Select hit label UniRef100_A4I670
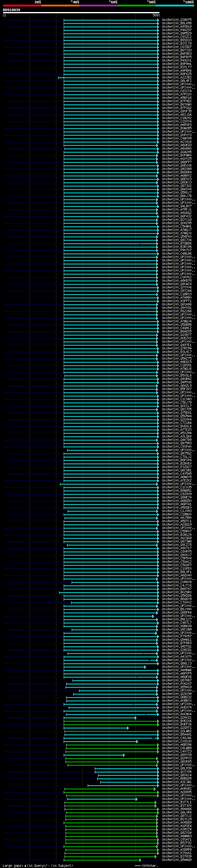This screenshot has width=197, height=868. [x=177, y=656]
